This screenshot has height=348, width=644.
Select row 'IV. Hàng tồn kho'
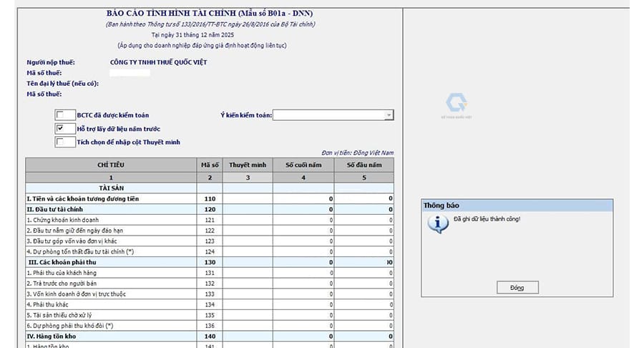(x=111, y=337)
